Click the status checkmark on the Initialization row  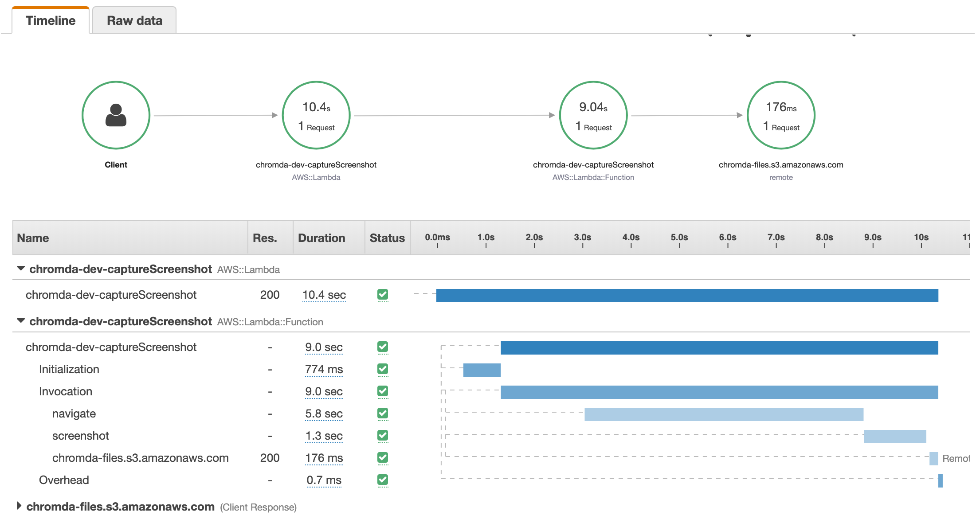point(383,369)
